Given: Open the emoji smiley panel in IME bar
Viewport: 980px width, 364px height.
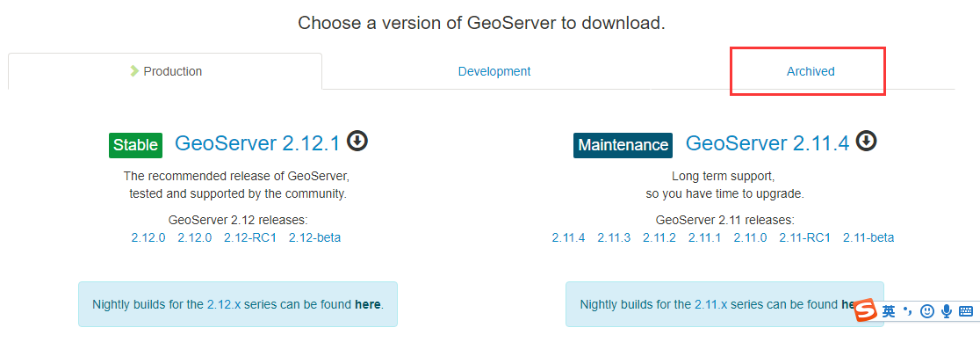Looking at the screenshot, I should pyautogui.click(x=927, y=311).
